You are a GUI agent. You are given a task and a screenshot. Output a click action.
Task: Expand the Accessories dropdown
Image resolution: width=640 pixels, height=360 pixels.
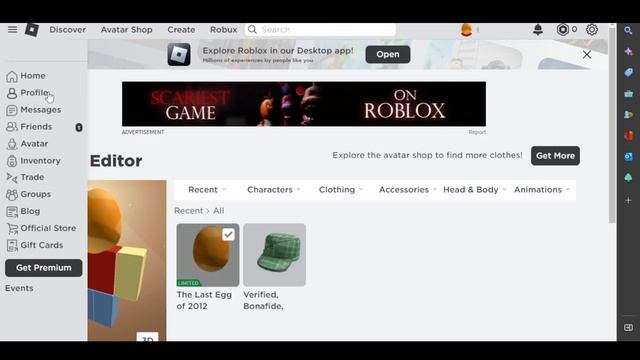(x=408, y=190)
